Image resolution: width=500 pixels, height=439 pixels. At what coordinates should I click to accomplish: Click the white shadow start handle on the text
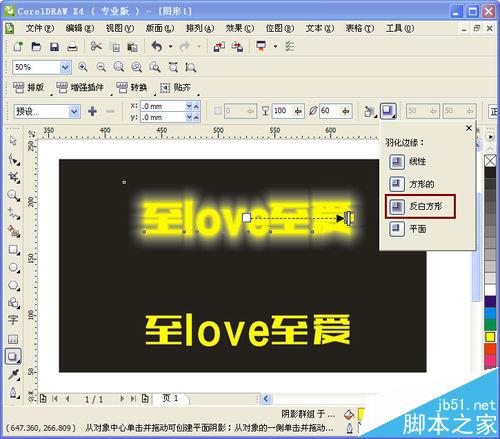[246, 218]
